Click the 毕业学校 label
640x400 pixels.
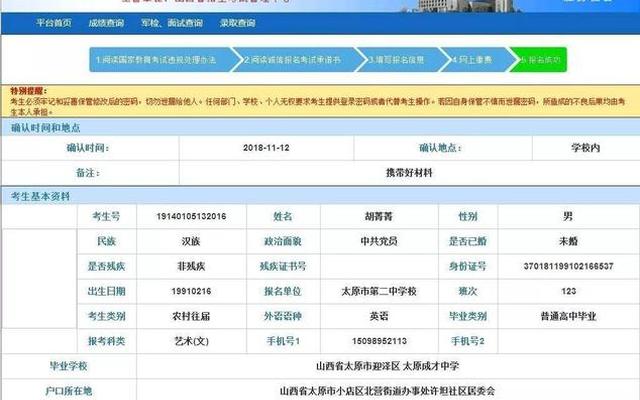coord(69,366)
